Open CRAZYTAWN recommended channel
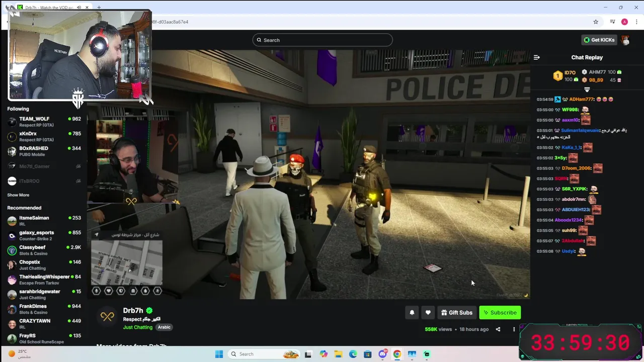644x362 pixels. tap(44, 323)
